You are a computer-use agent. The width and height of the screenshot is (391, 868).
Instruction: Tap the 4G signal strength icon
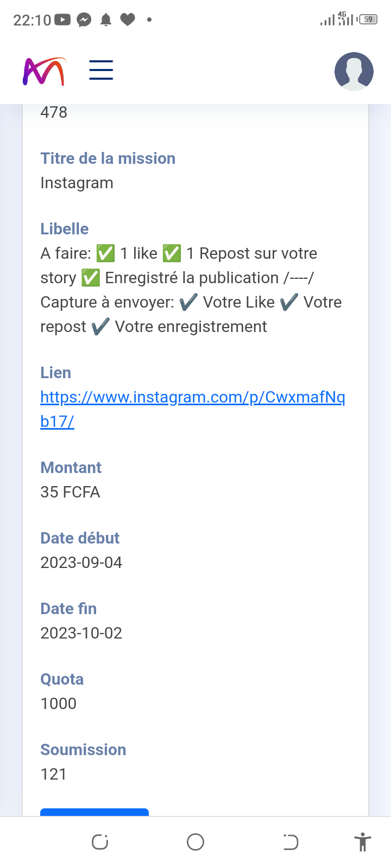click(345, 19)
